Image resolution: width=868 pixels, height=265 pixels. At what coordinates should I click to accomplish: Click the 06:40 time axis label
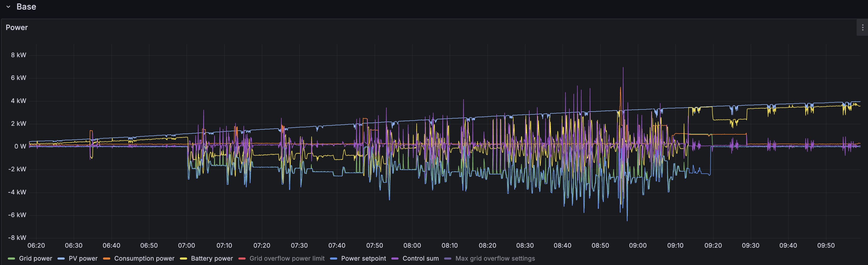pos(112,246)
